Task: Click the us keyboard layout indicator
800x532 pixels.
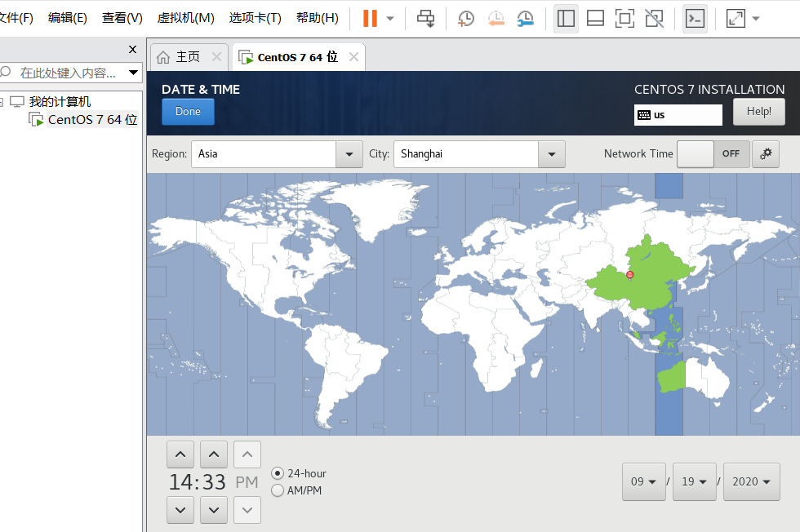Action: [678, 115]
